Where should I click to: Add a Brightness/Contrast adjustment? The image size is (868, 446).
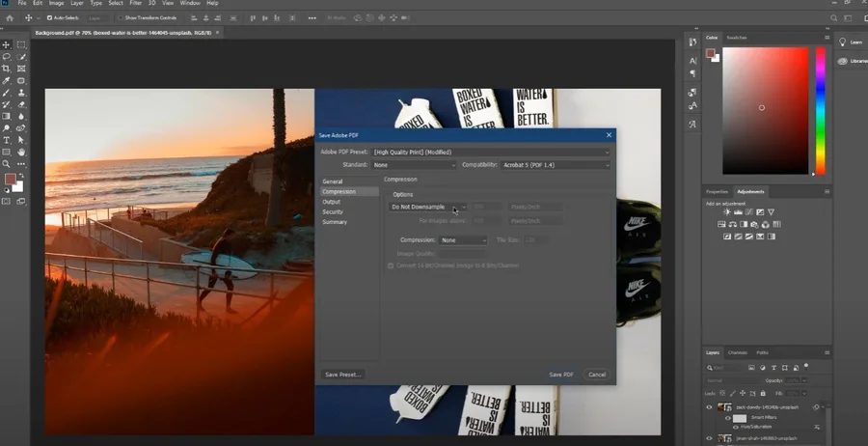[x=727, y=212]
